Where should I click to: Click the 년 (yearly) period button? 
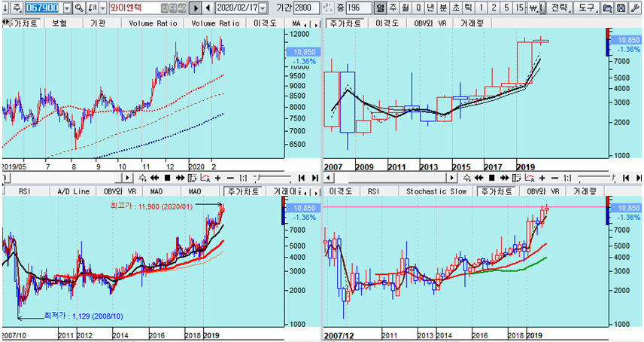430,8
